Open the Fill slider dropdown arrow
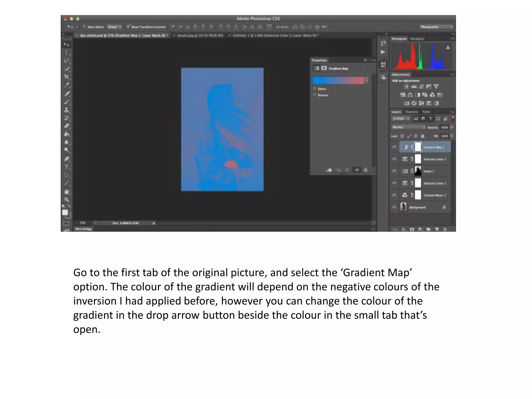Viewport: 532px width, 399px height. 452,136
